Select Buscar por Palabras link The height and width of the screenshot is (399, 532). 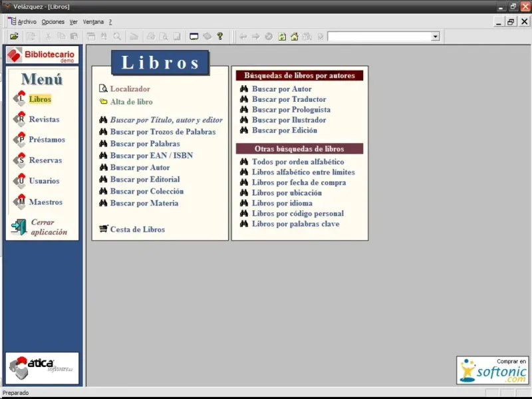click(x=145, y=144)
